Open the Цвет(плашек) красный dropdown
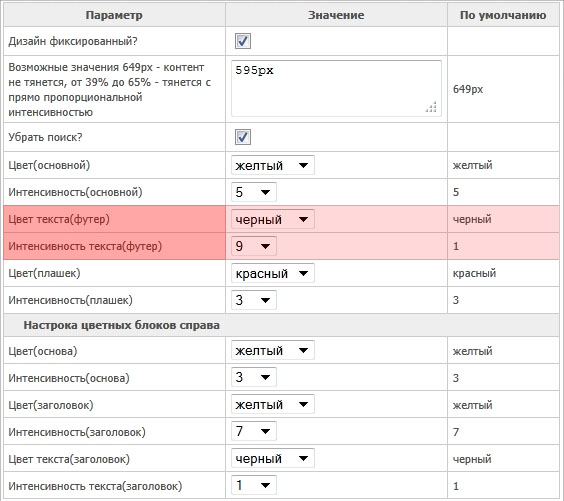Image resolution: width=564 pixels, height=501 pixels. tap(273, 273)
